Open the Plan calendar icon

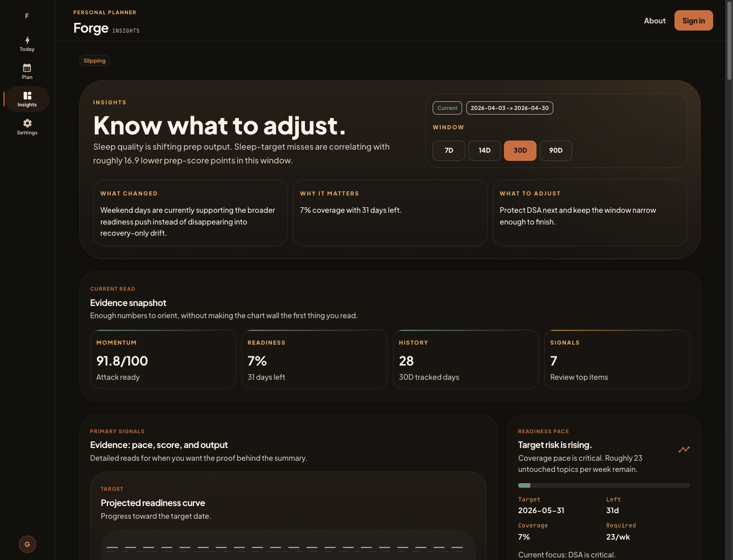[x=27, y=68]
